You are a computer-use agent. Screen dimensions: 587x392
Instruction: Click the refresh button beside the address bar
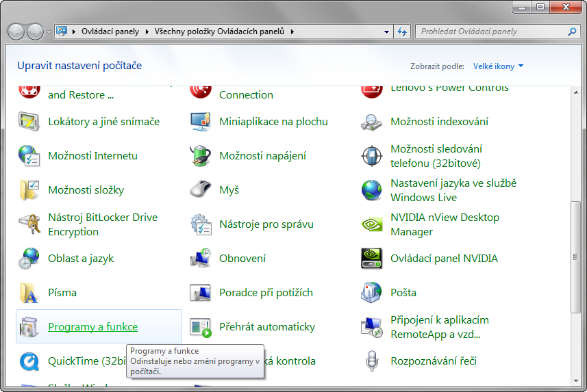pos(402,31)
